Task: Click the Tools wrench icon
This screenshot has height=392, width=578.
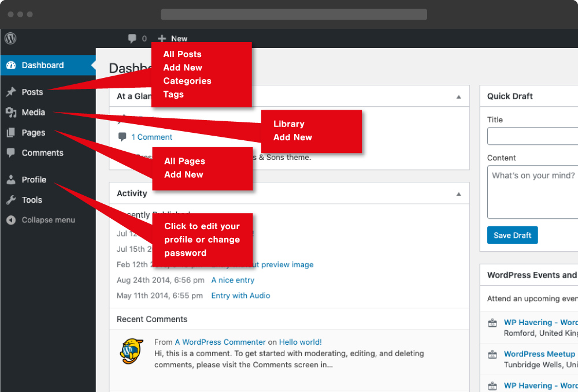Action: pyautogui.click(x=11, y=200)
